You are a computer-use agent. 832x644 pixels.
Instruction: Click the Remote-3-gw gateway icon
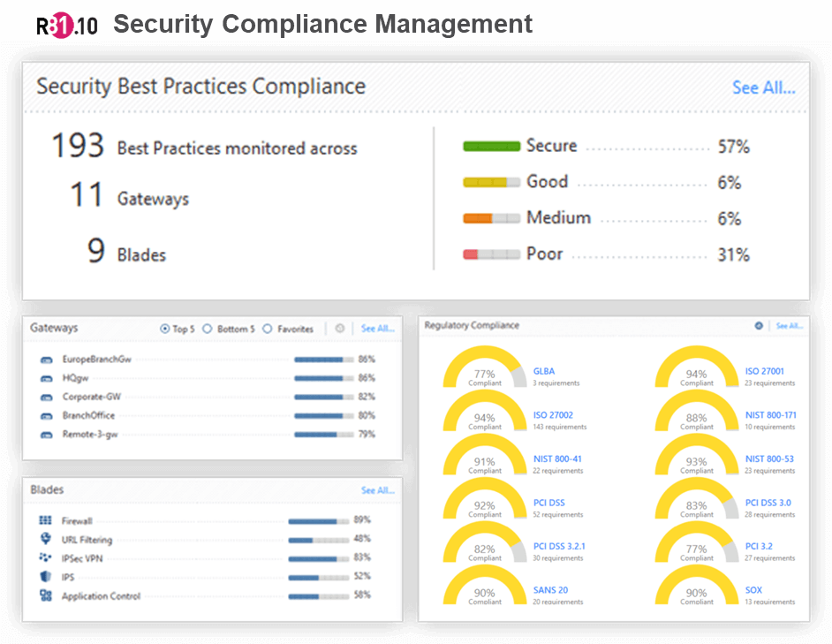coord(47,435)
